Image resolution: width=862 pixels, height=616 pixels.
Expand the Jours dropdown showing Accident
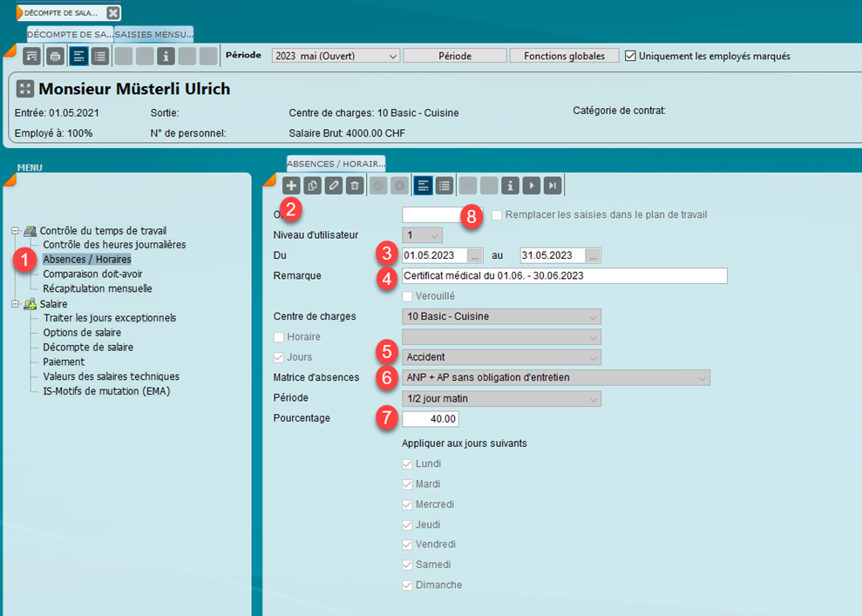tap(502, 357)
